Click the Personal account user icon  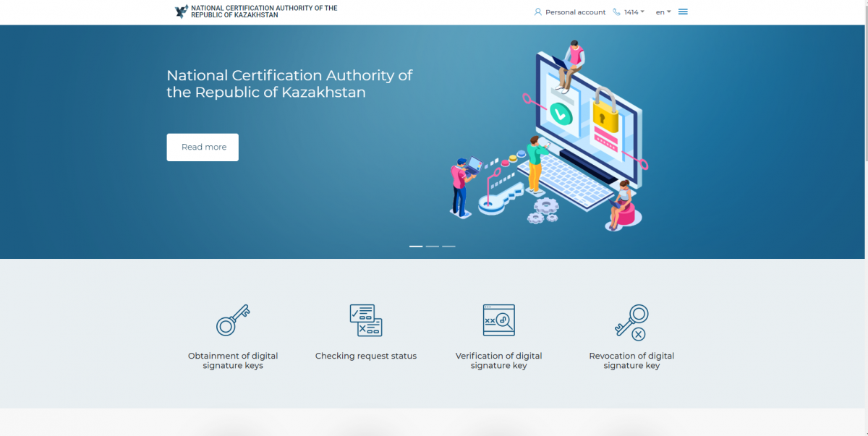click(538, 12)
